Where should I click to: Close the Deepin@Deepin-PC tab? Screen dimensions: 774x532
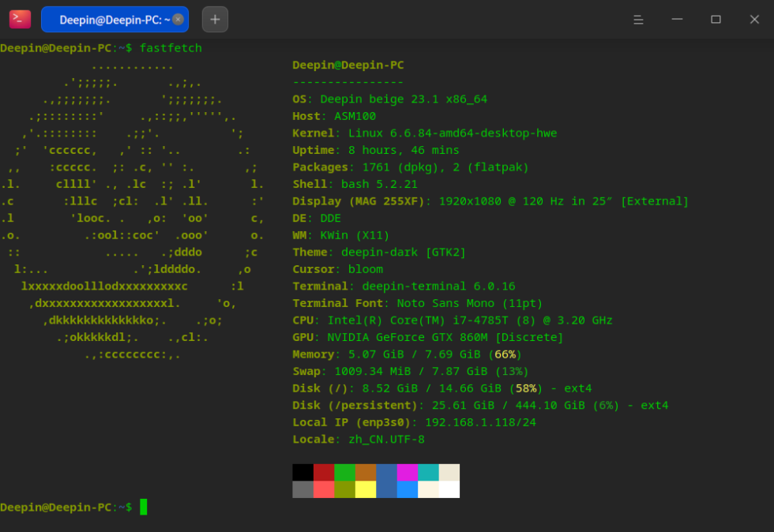[178, 19]
